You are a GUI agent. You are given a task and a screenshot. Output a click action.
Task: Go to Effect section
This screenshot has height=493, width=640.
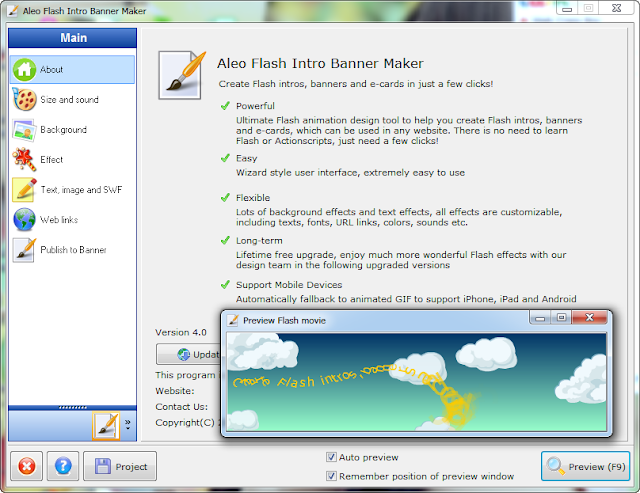click(72, 160)
